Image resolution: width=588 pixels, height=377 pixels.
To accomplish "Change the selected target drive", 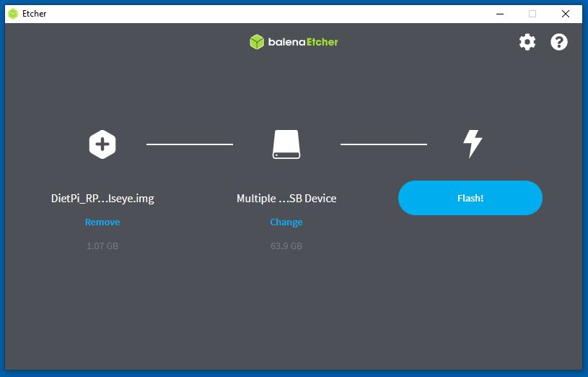I will click(286, 222).
